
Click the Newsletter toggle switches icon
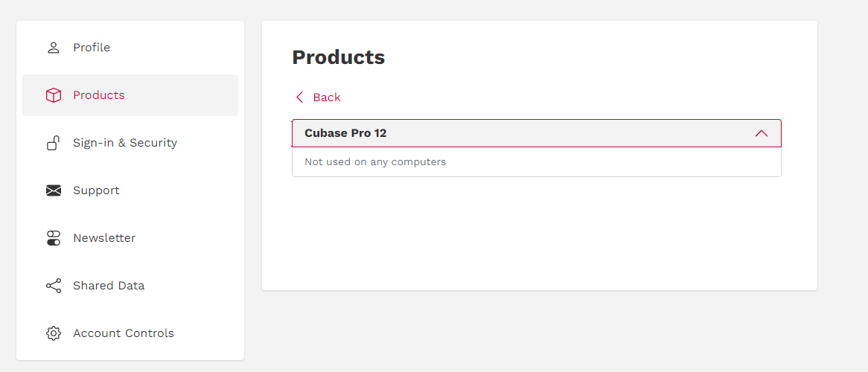(x=53, y=238)
